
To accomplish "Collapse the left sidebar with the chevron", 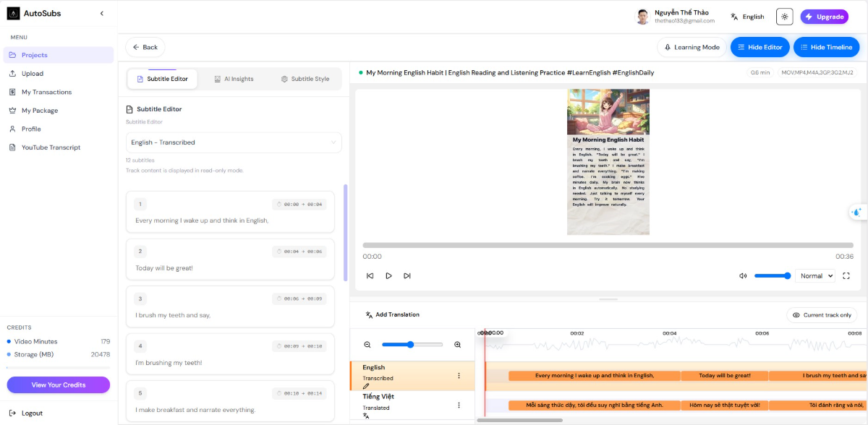I will click(102, 13).
